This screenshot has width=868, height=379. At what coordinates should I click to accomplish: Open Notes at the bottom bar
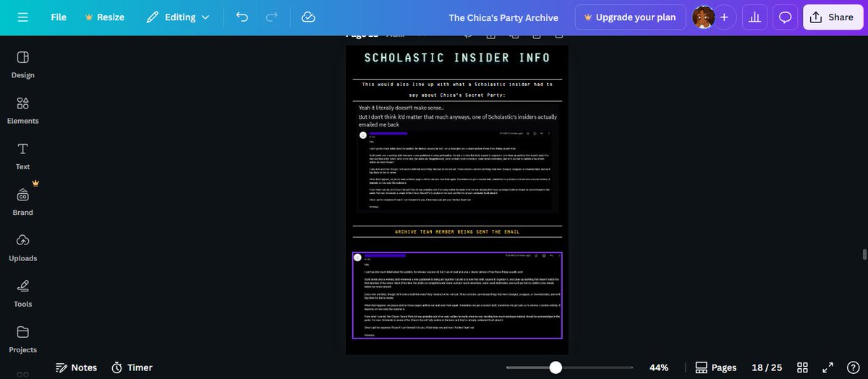77,367
